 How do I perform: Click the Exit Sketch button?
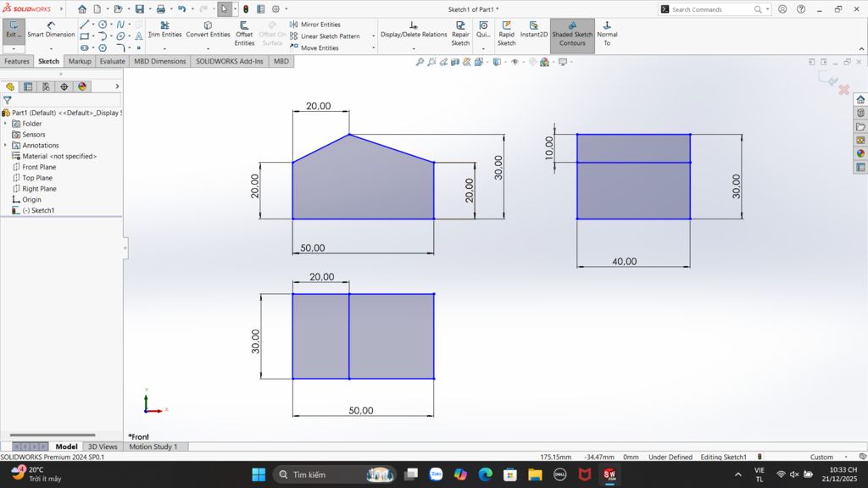14,30
